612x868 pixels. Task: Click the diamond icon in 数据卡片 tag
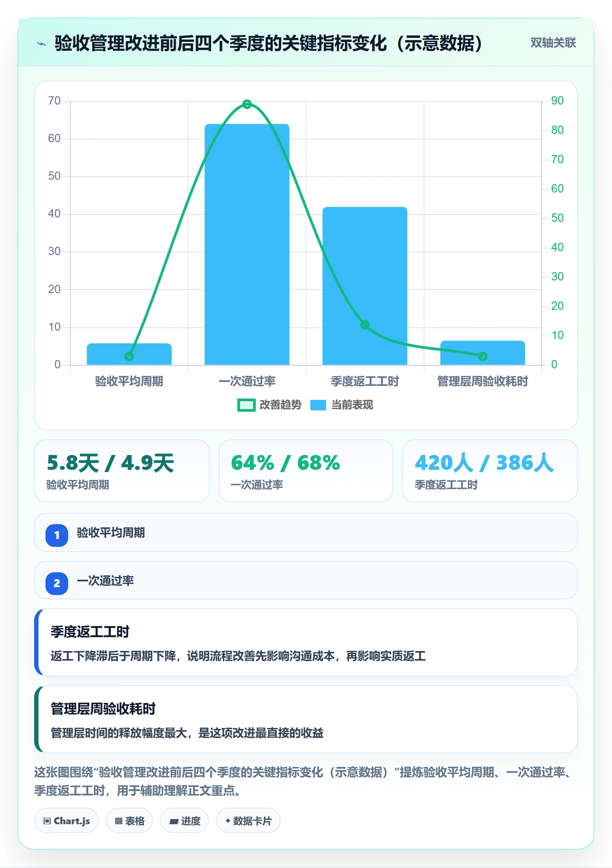228,821
